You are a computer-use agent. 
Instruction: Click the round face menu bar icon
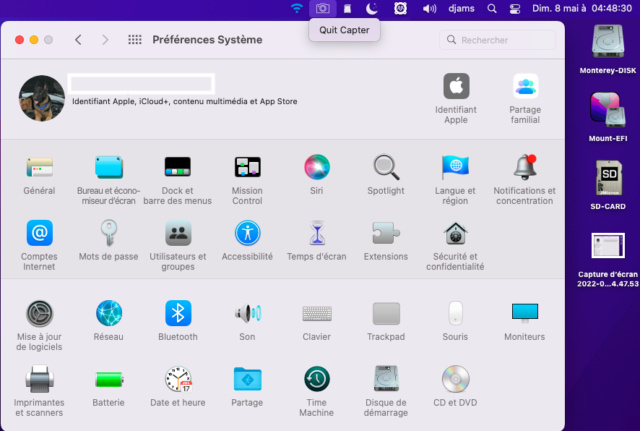(x=400, y=8)
